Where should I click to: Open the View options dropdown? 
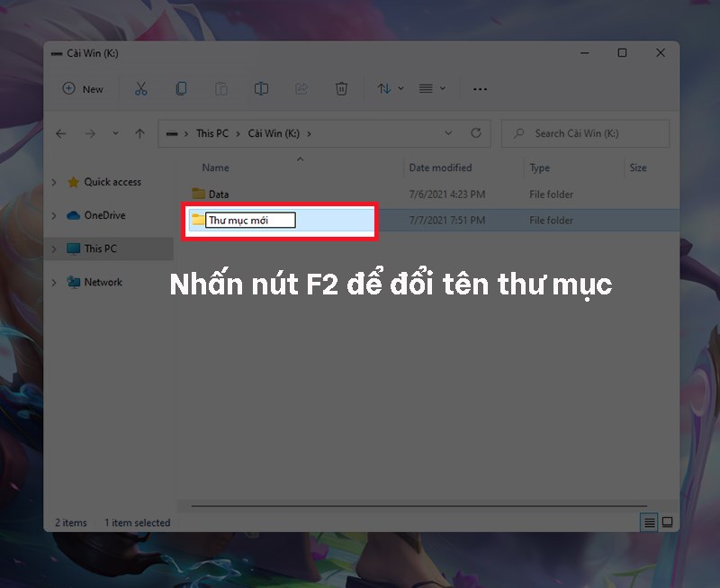click(428, 89)
